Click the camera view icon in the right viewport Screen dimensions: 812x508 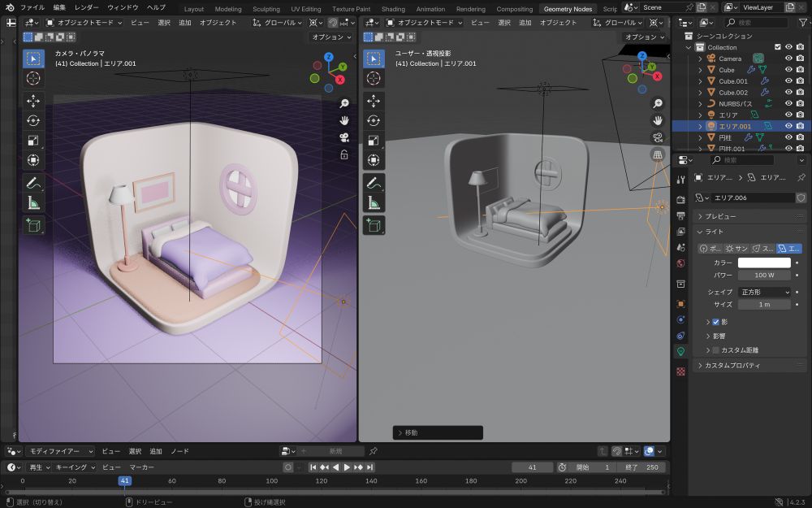coord(658,137)
